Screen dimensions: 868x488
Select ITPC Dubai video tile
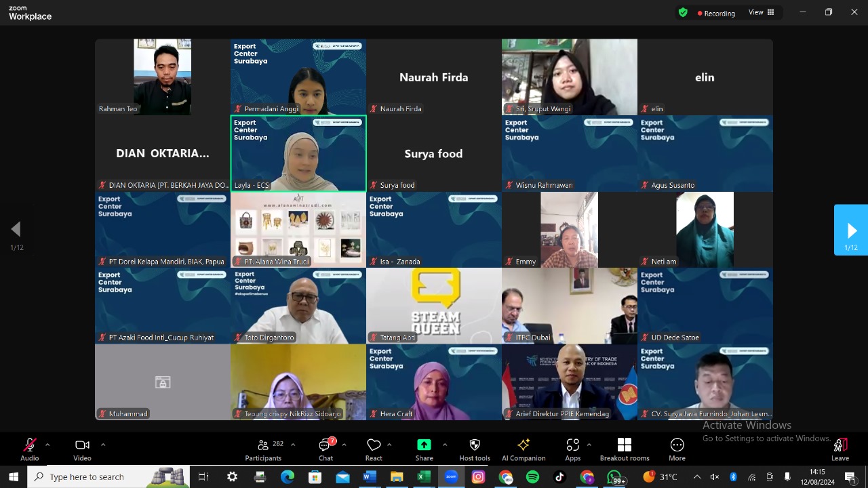click(570, 306)
